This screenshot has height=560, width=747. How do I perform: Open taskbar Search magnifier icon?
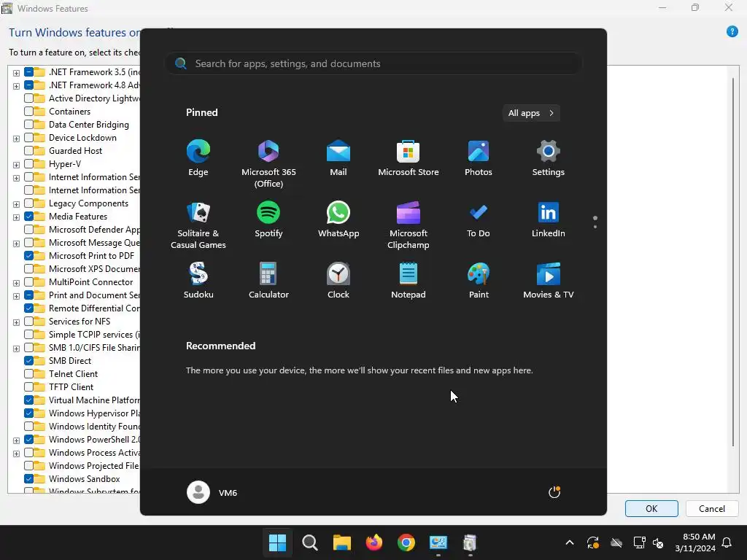click(309, 542)
